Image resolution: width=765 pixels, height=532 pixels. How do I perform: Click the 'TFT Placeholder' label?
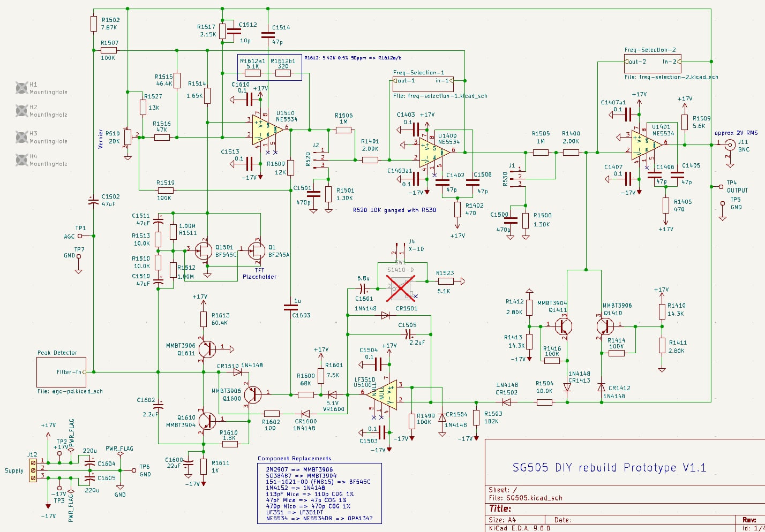pos(259,273)
